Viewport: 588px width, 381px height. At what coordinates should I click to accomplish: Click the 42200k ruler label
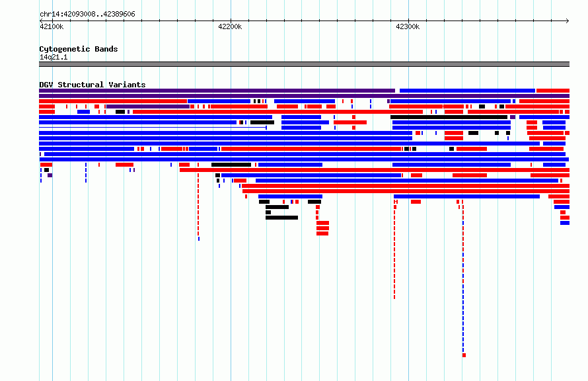230,26
